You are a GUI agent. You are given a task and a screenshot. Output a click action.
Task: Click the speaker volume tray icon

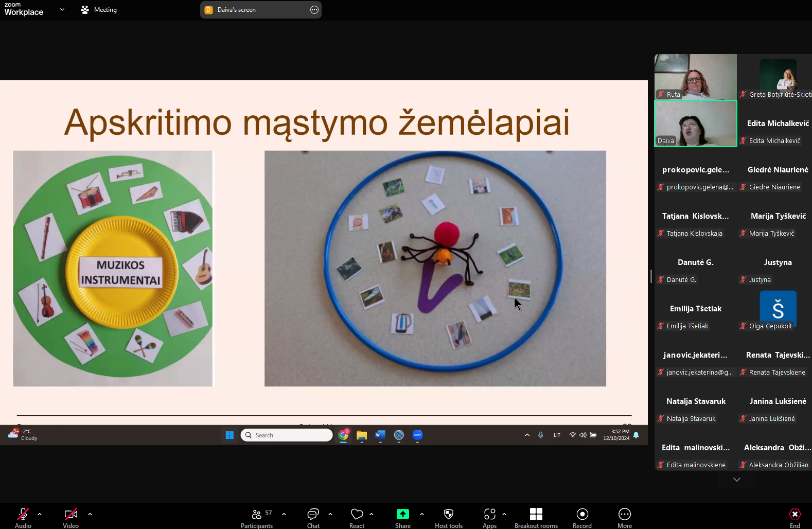point(583,435)
